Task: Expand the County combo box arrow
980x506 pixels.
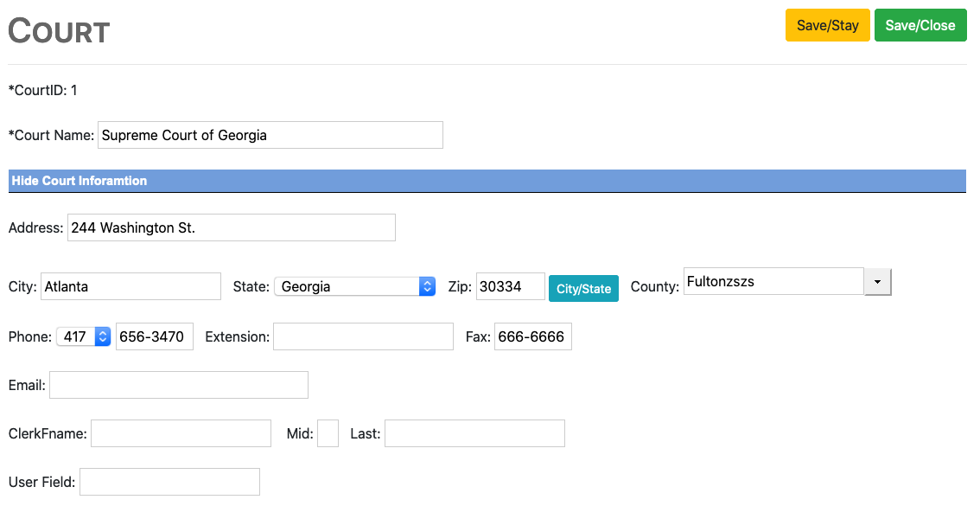Action: tap(877, 282)
